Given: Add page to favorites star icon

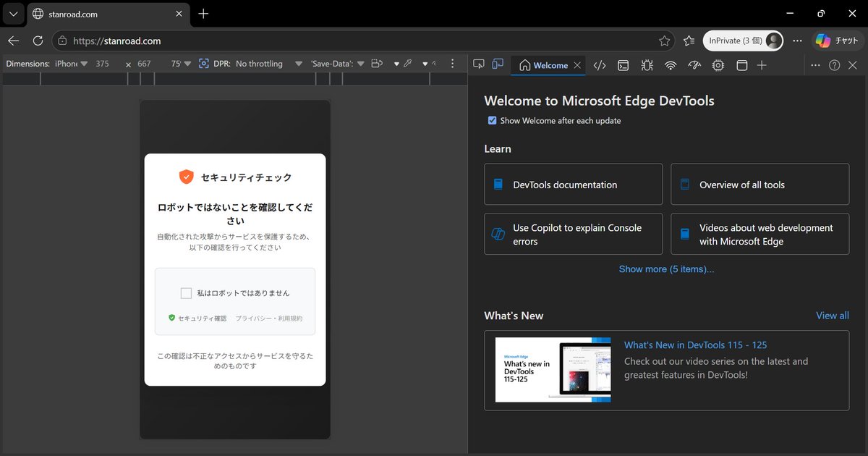Looking at the screenshot, I should [664, 41].
